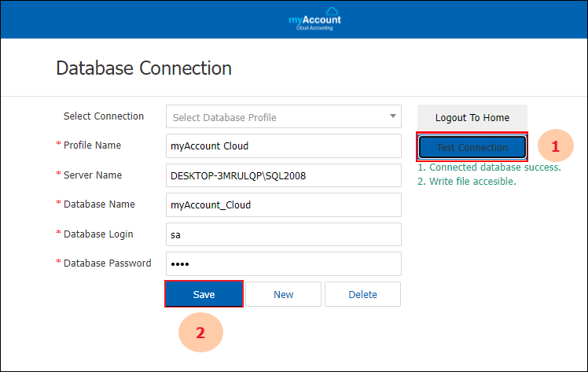Click the New button
This screenshot has height=372, width=588.
pos(283,294)
